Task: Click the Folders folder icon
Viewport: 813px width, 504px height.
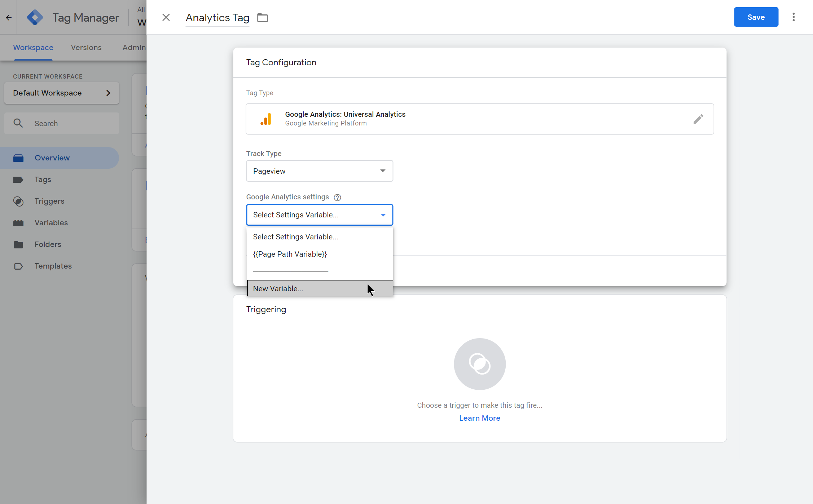Action: pos(18,245)
